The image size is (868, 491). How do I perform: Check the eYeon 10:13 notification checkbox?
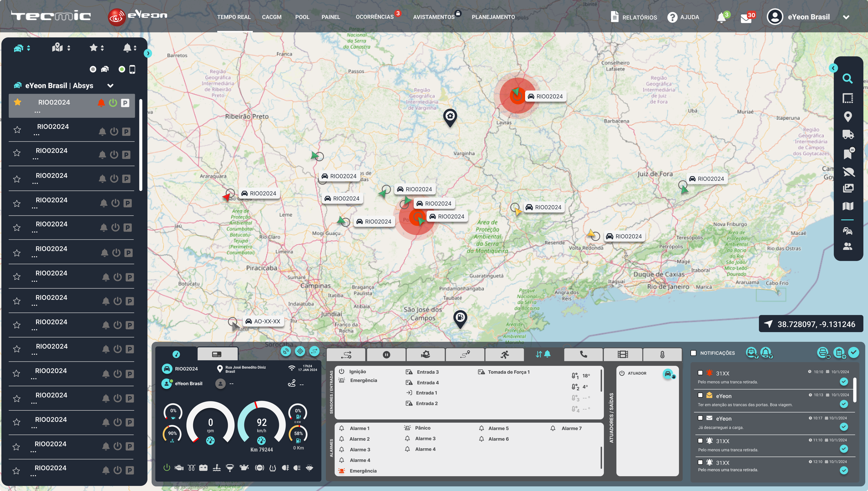click(x=700, y=395)
